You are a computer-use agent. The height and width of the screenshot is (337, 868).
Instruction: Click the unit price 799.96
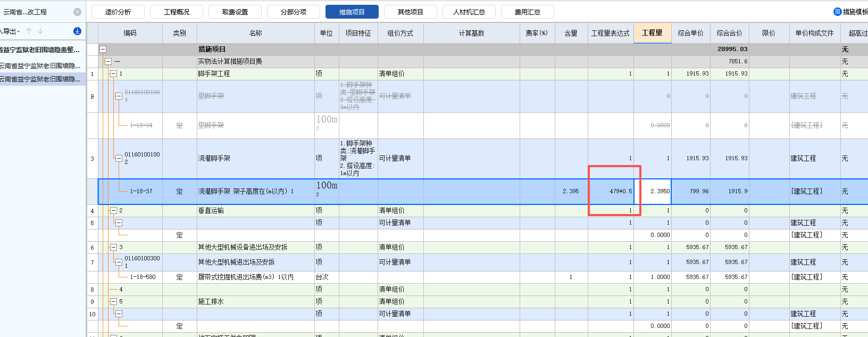click(691, 191)
